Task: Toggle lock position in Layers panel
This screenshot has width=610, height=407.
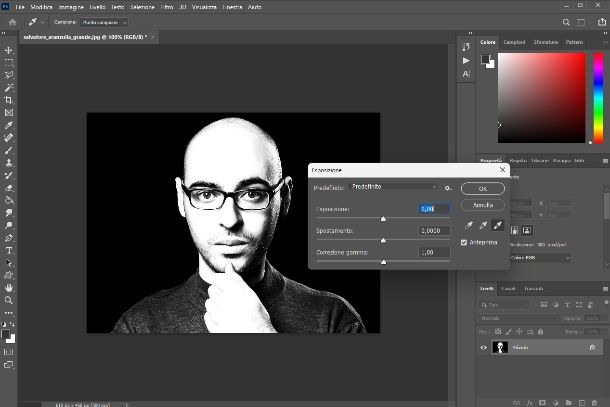Action: tap(519, 332)
